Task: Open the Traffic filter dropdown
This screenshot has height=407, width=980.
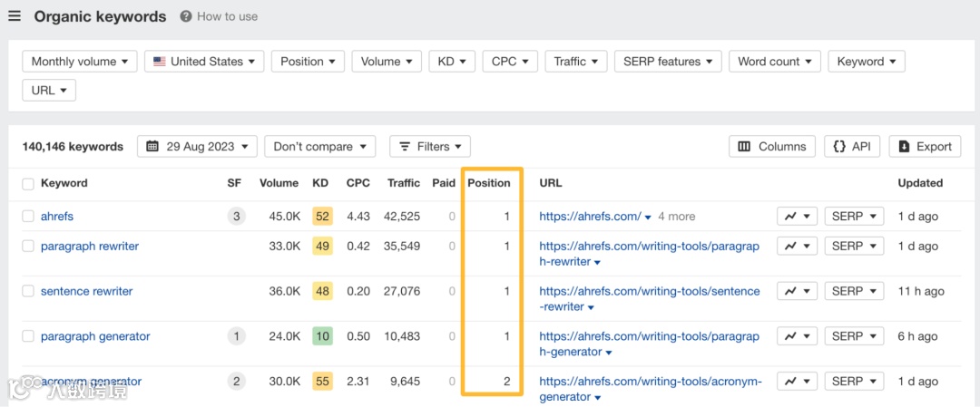Action: click(x=576, y=61)
